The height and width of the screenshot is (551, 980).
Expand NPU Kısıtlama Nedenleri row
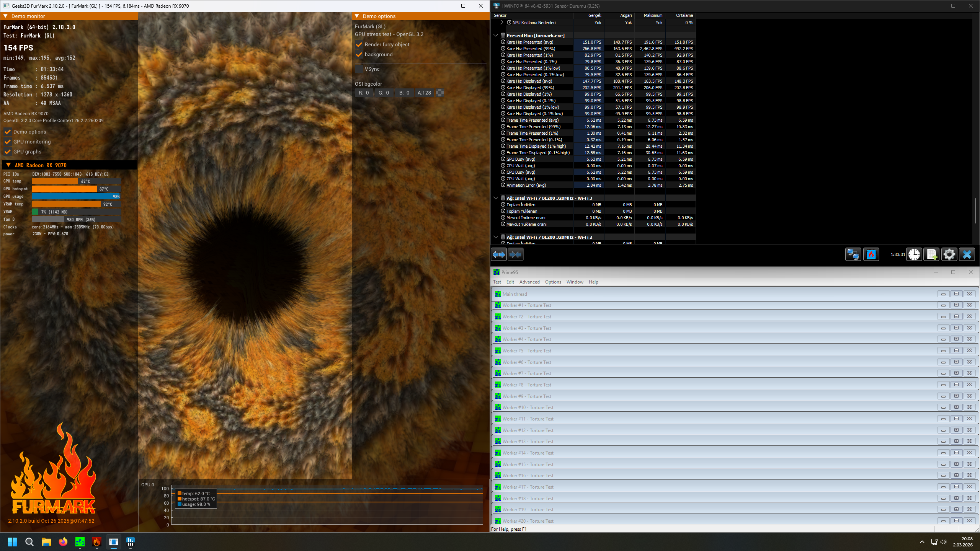point(502,23)
